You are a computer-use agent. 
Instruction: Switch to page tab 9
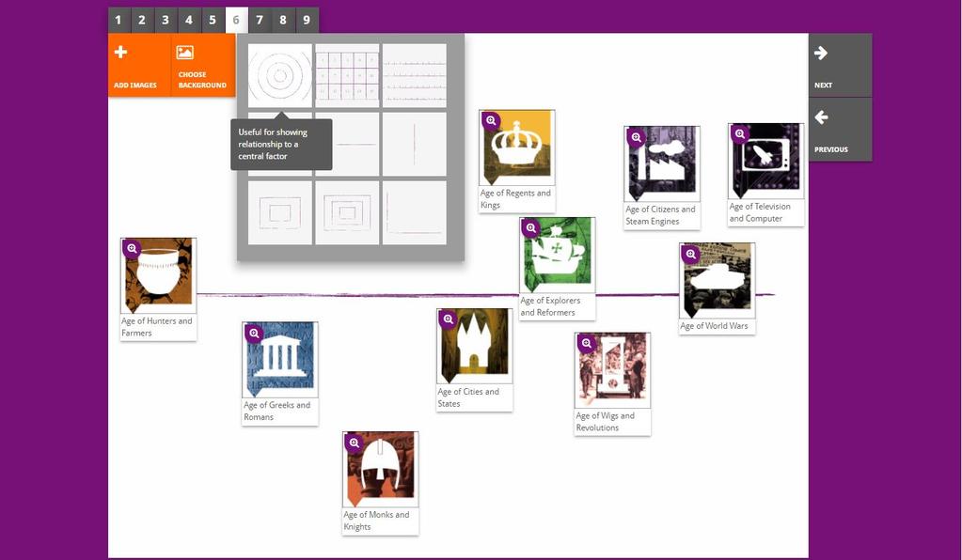307,21
